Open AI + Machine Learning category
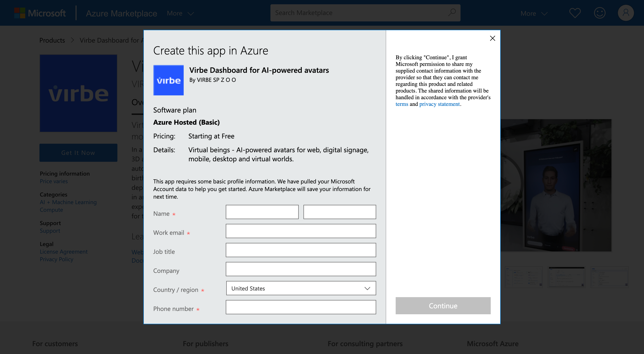 68,202
